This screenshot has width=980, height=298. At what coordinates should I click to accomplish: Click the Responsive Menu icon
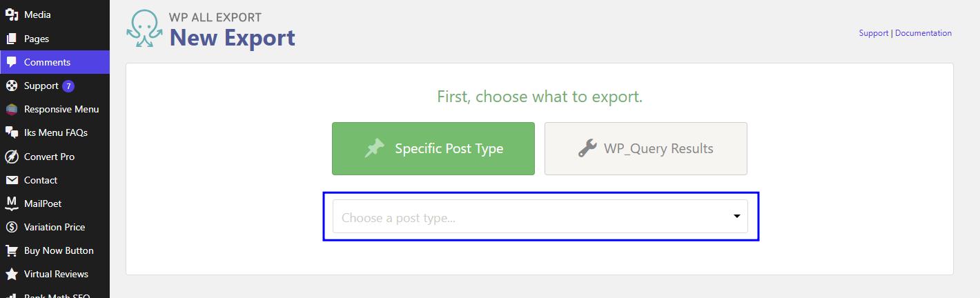pyautogui.click(x=12, y=110)
